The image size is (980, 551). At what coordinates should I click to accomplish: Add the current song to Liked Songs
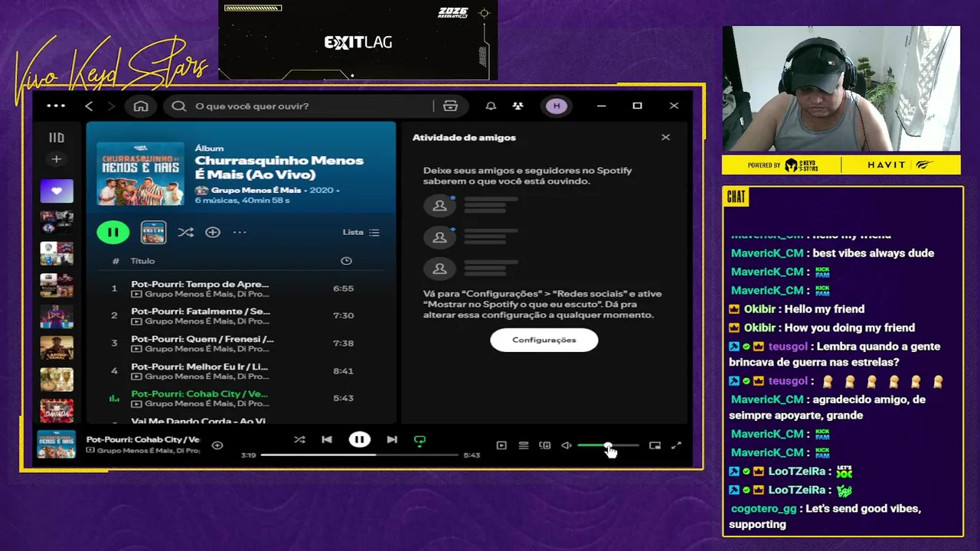pos(217,445)
